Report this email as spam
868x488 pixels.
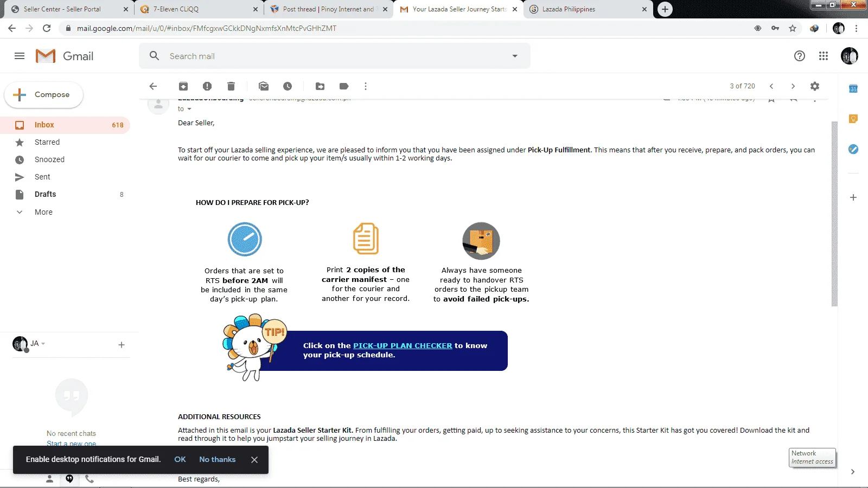207,86
